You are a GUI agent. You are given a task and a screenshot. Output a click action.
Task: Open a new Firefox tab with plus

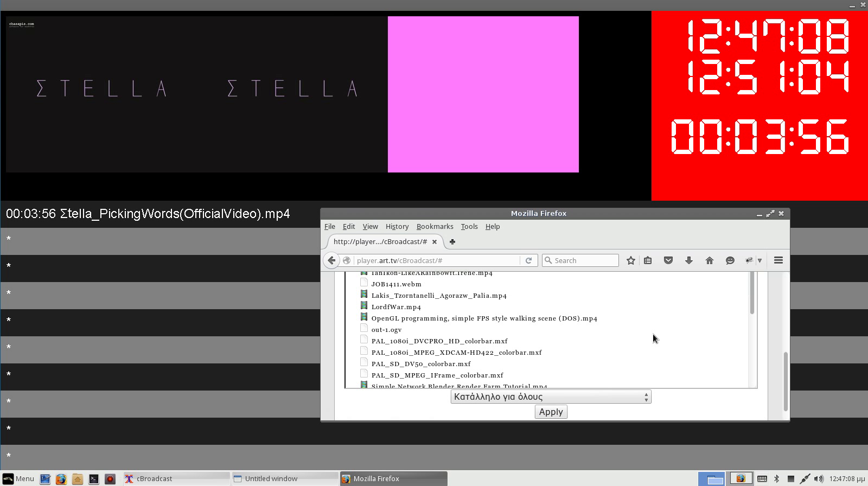[x=452, y=241]
